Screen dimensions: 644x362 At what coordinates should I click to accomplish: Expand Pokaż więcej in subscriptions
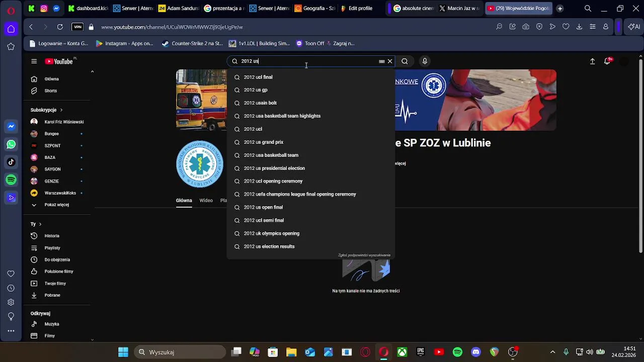pyautogui.click(x=56, y=205)
